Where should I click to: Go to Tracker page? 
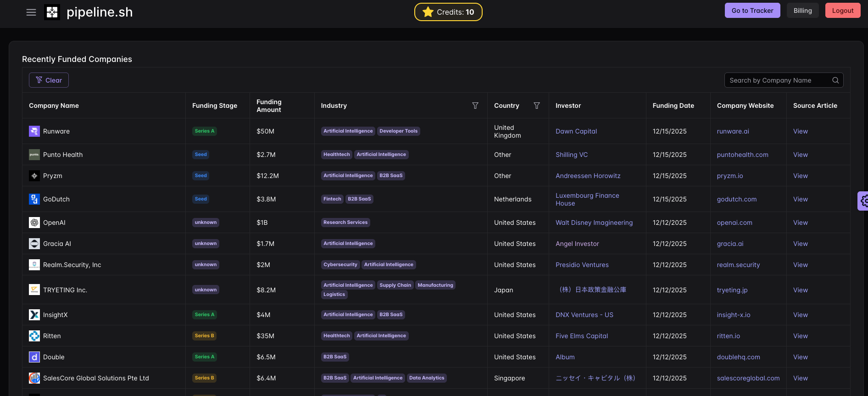point(752,11)
